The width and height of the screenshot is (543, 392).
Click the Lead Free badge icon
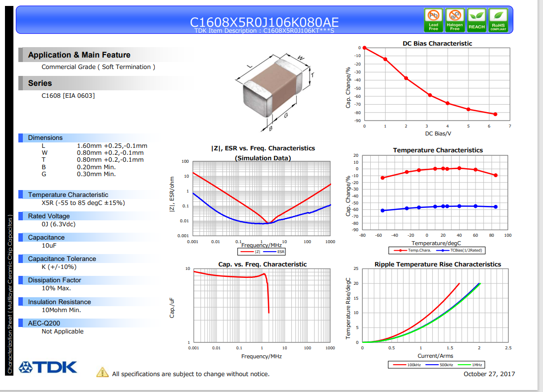pos(433,20)
